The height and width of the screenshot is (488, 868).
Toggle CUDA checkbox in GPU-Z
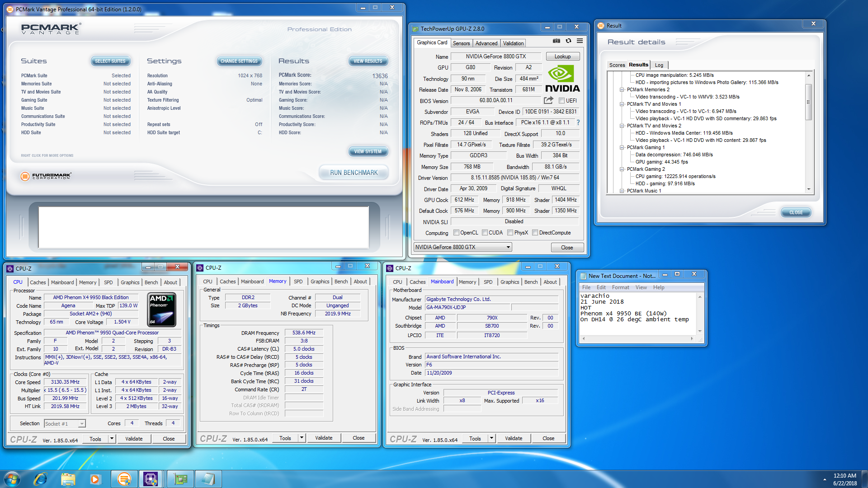pos(485,233)
